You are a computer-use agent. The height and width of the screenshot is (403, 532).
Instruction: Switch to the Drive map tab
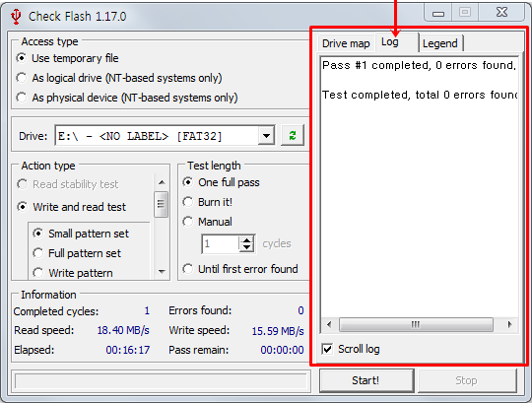click(x=346, y=43)
